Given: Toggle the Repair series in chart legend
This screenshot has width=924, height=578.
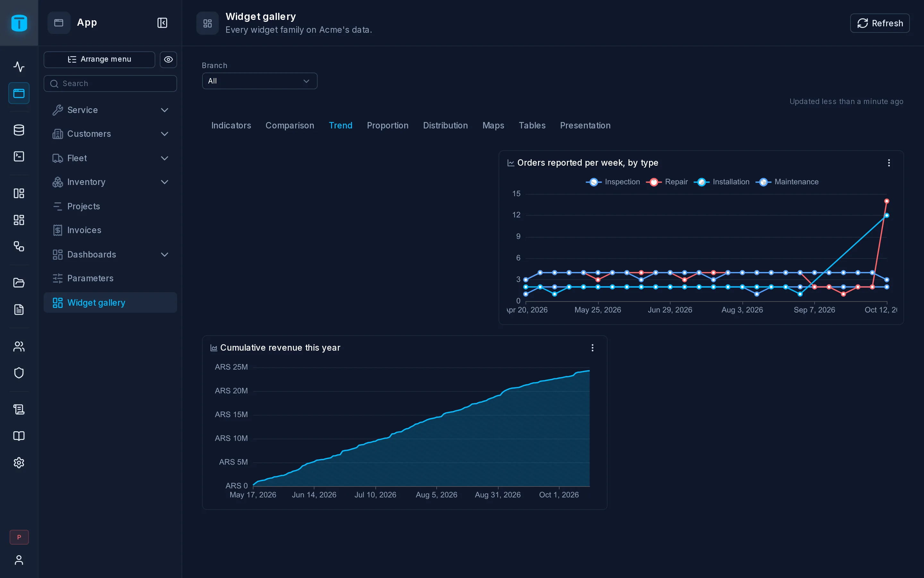Looking at the screenshot, I should tap(667, 182).
